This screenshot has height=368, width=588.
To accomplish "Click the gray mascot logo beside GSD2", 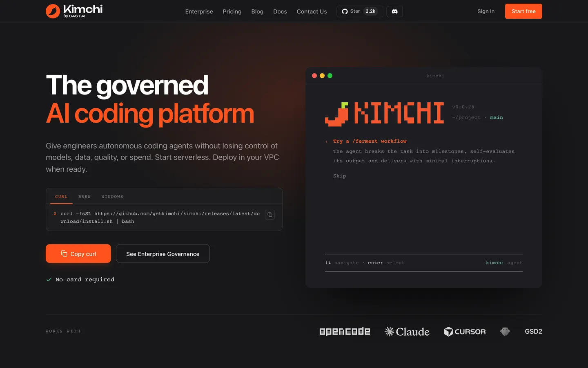I will point(505,332).
